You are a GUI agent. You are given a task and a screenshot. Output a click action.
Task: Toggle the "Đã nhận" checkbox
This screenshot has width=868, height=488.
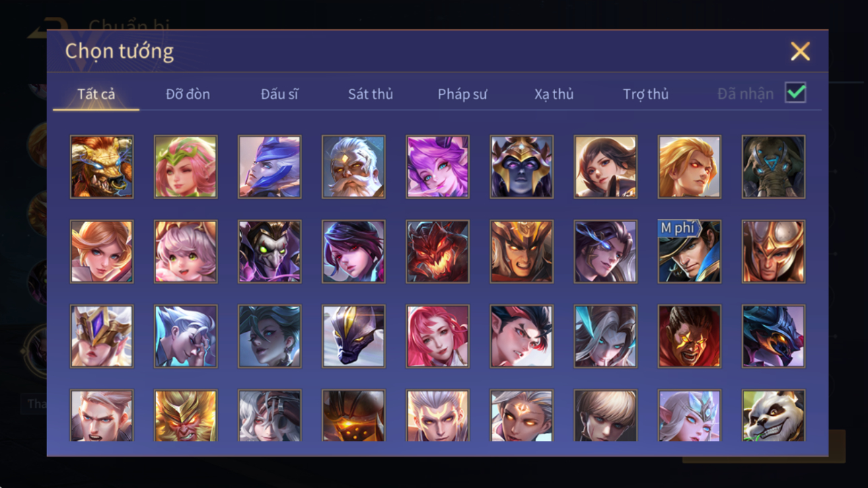point(795,94)
